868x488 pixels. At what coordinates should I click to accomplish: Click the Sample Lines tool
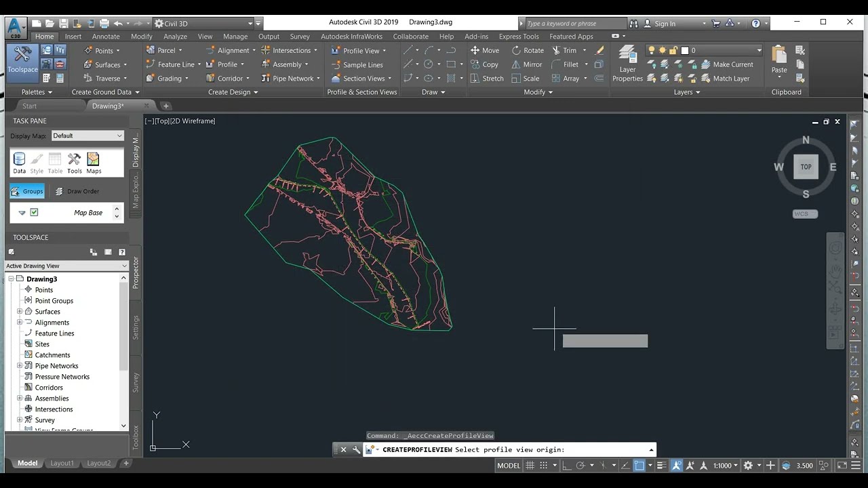pos(357,64)
